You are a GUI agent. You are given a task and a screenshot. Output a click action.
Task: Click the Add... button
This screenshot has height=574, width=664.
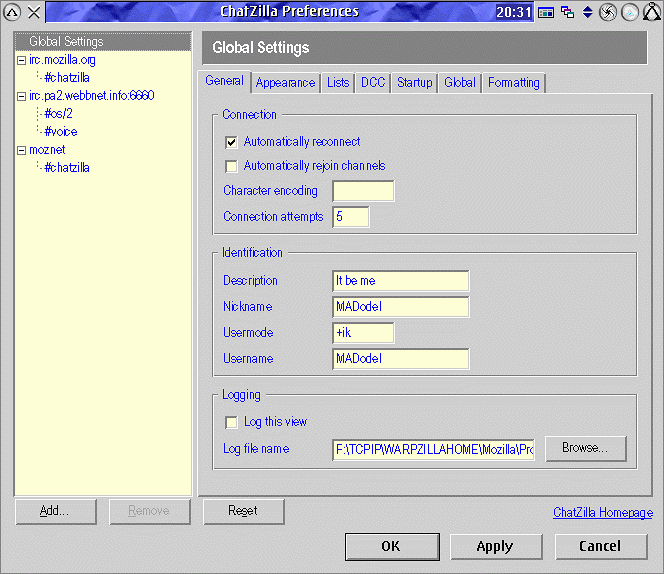[x=56, y=511]
